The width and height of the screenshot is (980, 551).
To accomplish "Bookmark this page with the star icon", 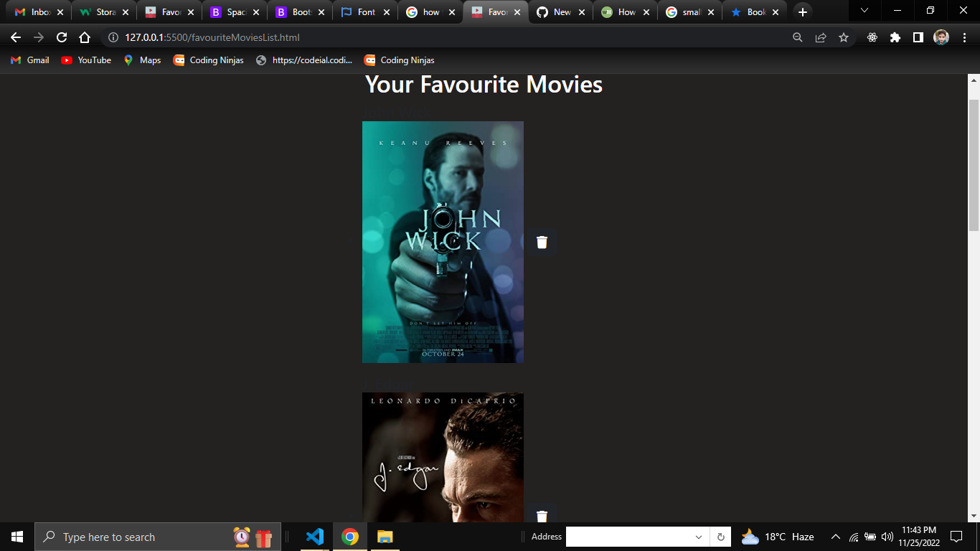I will [x=844, y=37].
